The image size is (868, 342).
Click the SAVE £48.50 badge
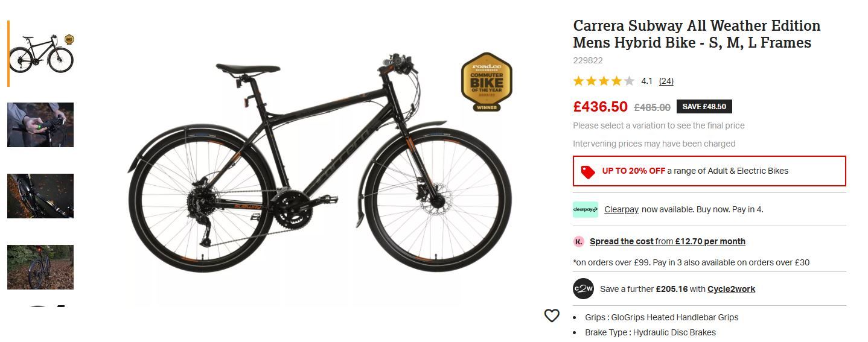704,107
